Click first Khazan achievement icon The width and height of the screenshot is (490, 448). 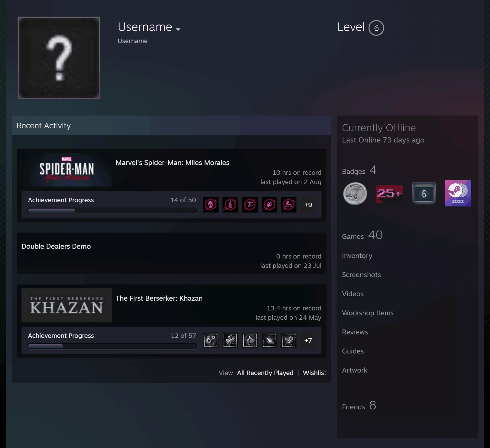(211, 340)
